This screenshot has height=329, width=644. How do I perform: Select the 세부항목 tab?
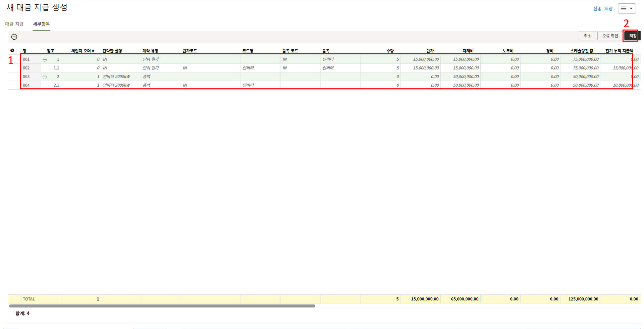tap(41, 24)
